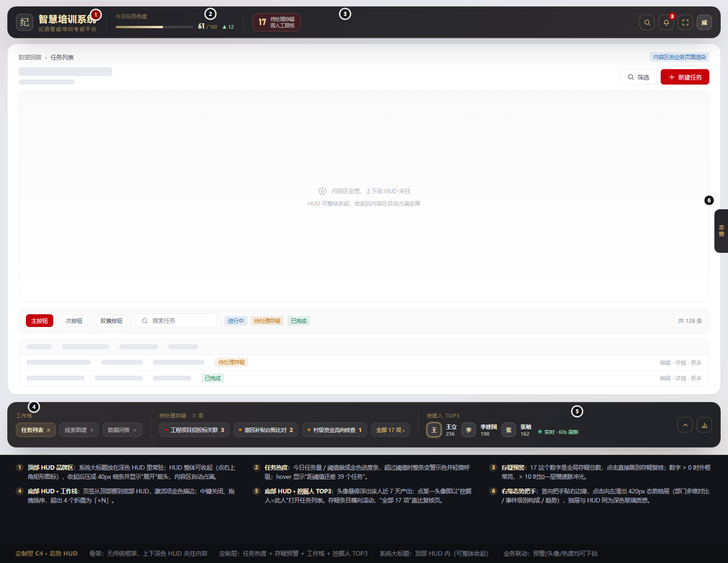Image resolution: width=728 pixels, height=563 pixels.
Task: Close the 数据问答 work stack tab
Action: coord(135,430)
